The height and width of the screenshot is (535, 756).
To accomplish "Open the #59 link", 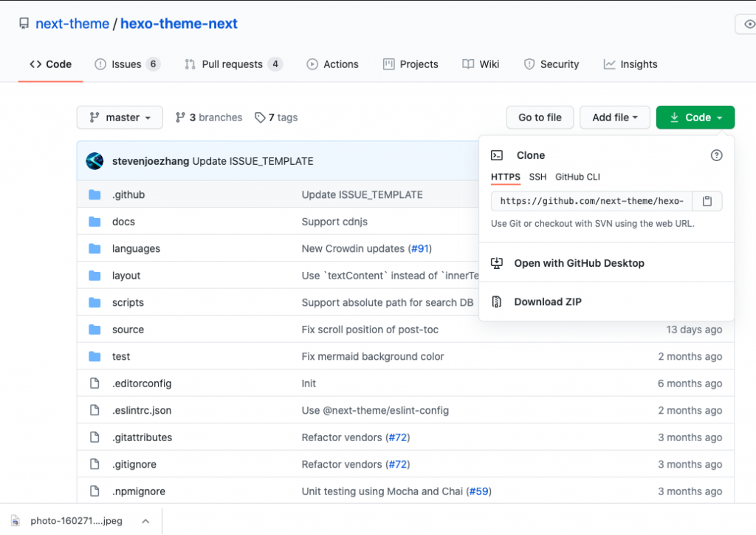I will pyautogui.click(x=478, y=491).
